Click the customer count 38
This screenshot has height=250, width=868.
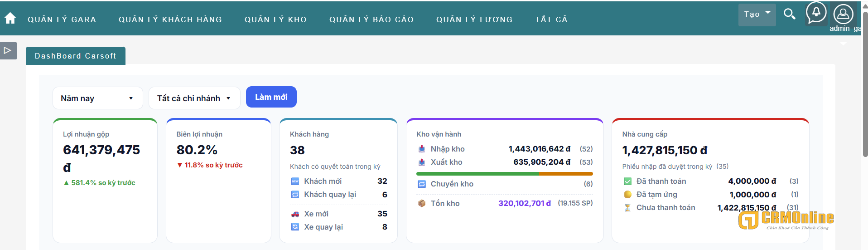pos(297,150)
